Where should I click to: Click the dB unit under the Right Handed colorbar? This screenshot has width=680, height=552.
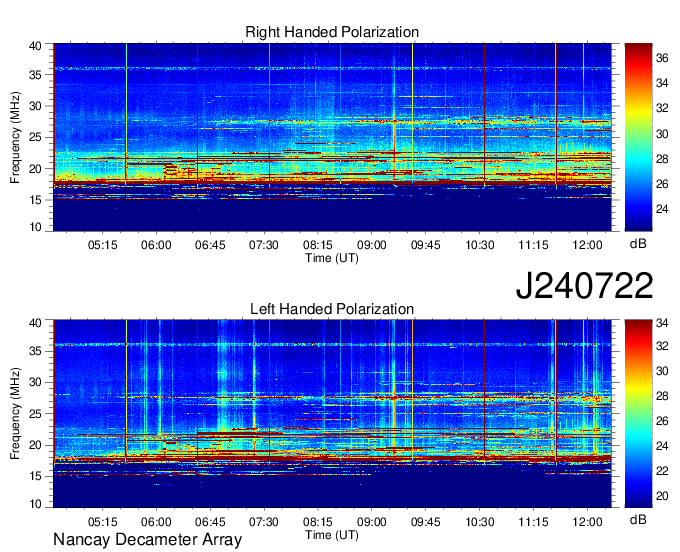[638, 244]
